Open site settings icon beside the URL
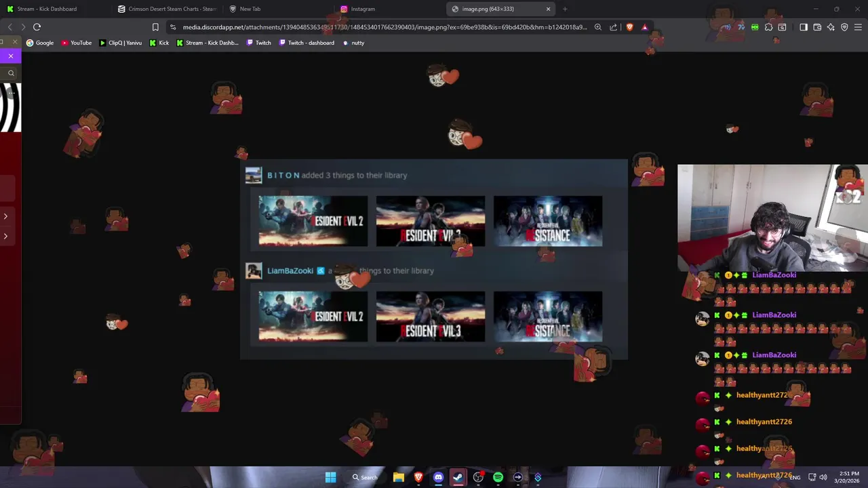868x488 pixels. (173, 27)
